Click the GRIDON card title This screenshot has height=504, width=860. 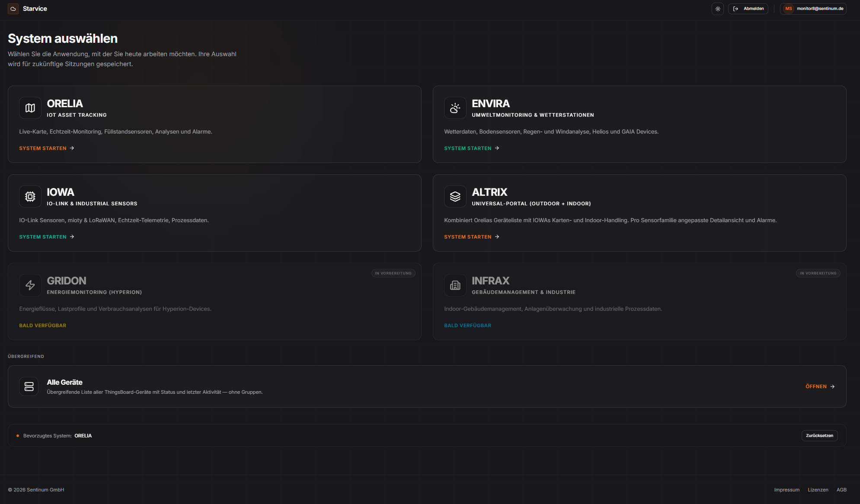pyautogui.click(x=67, y=281)
